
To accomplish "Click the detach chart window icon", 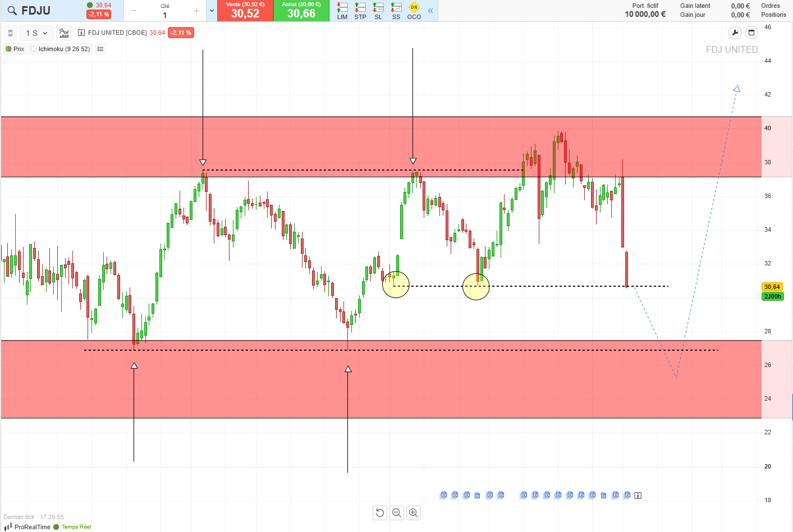I will coord(751,33).
